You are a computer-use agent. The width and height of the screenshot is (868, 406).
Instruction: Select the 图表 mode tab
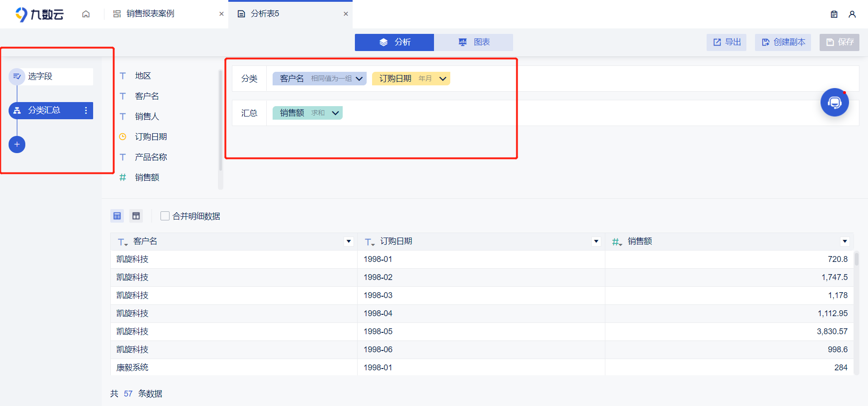tap(473, 42)
